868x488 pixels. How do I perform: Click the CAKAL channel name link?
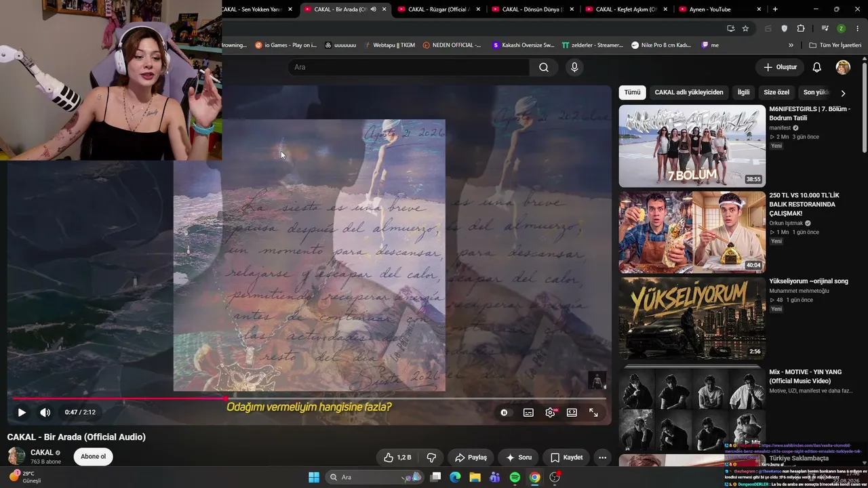pos(42,452)
